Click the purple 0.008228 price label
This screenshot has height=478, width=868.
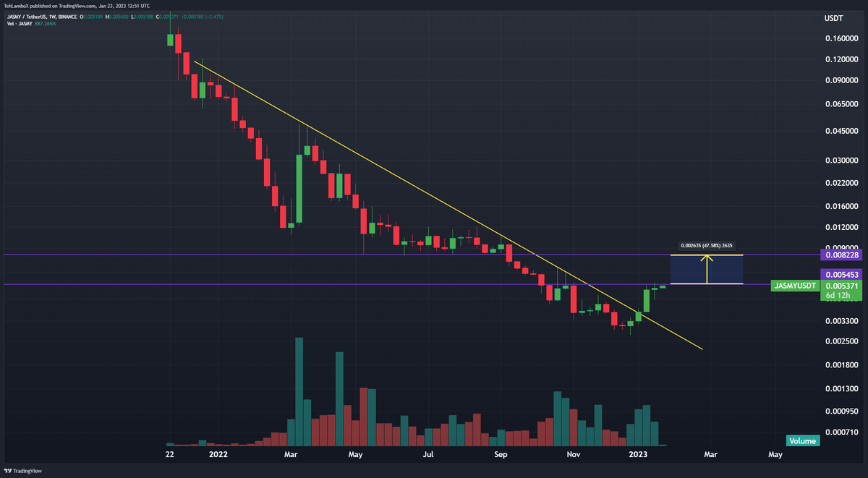click(x=840, y=255)
